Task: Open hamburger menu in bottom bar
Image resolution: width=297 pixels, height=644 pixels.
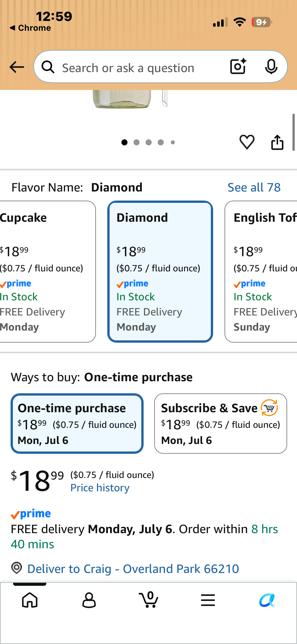Action: (208, 600)
